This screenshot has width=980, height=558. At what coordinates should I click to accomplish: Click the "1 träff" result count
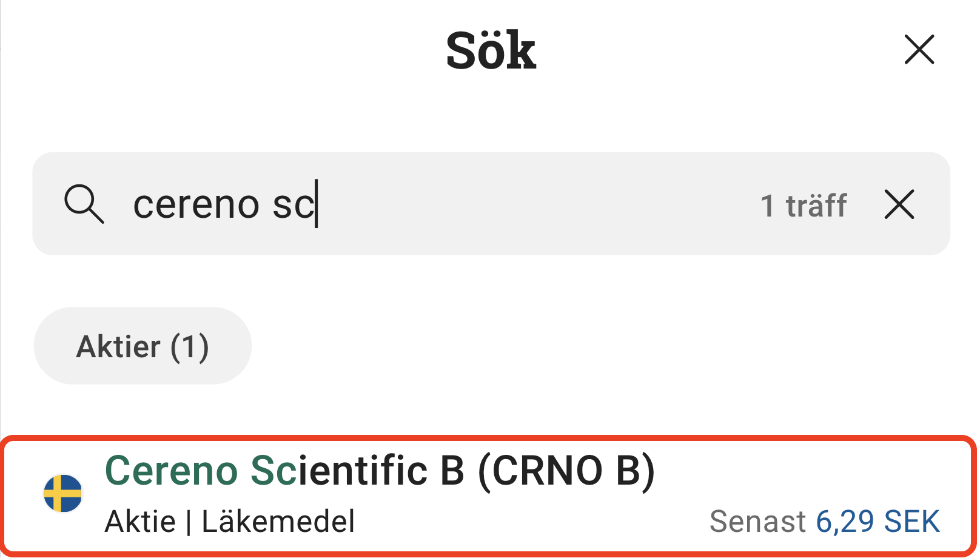tap(803, 205)
